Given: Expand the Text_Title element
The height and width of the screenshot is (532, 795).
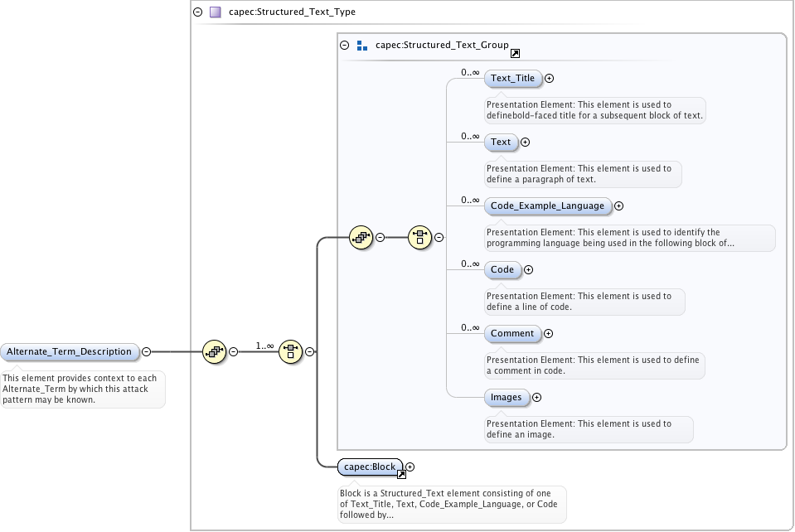Looking at the screenshot, I should coord(549,79).
